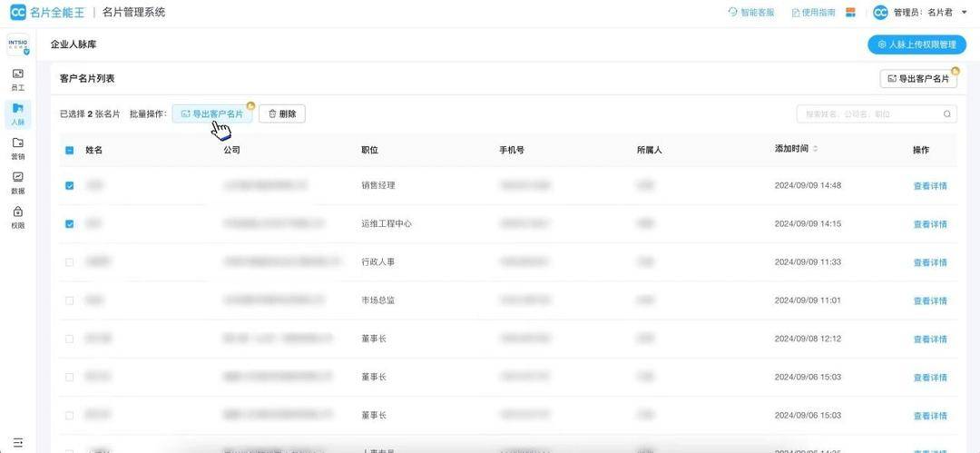Viewport: 980px width, 453px height.
Task: Open 智能客服 in the top bar
Action: [x=751, y=13]
